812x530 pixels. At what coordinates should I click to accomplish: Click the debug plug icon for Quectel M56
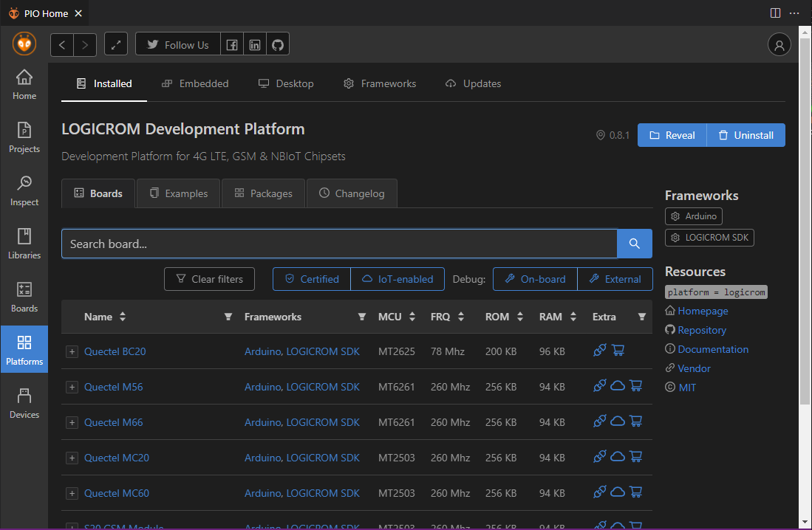point(600,385)
